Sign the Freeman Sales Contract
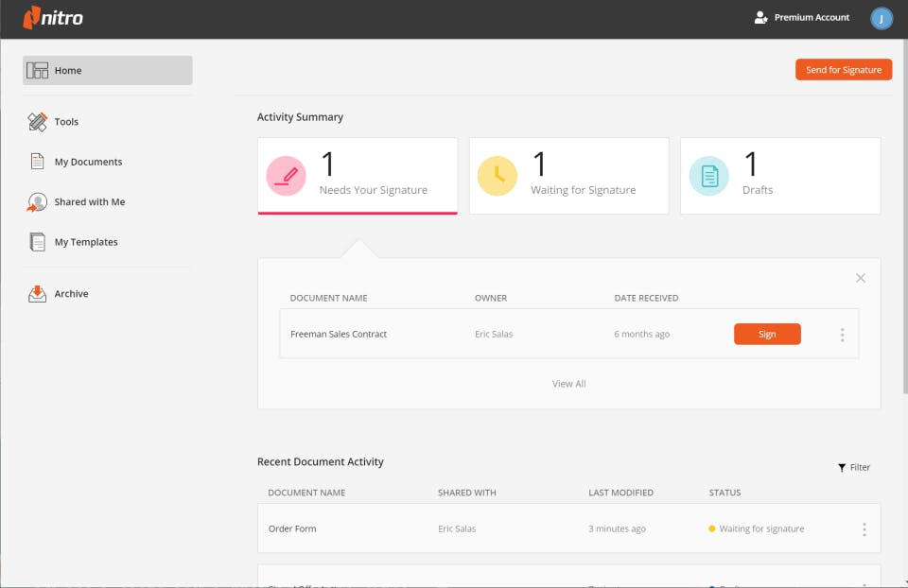This screenshot has height=588, width=908. pos(766,334)
